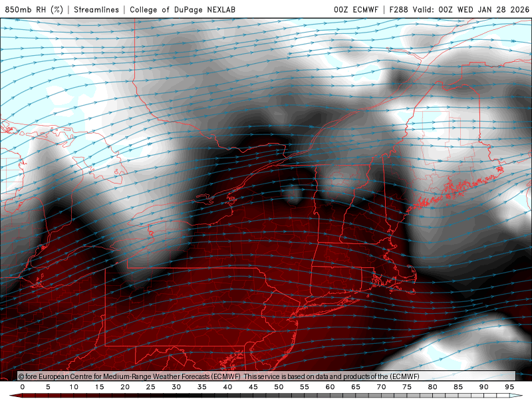
Task: Click the "80" value on the colorbar scale
Action: point(433,387)
